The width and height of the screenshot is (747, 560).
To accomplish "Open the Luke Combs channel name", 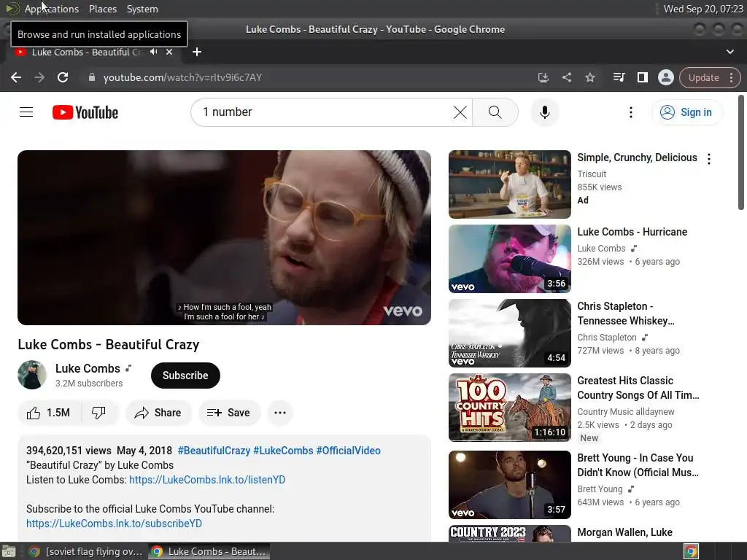I will tap(88, 368).
